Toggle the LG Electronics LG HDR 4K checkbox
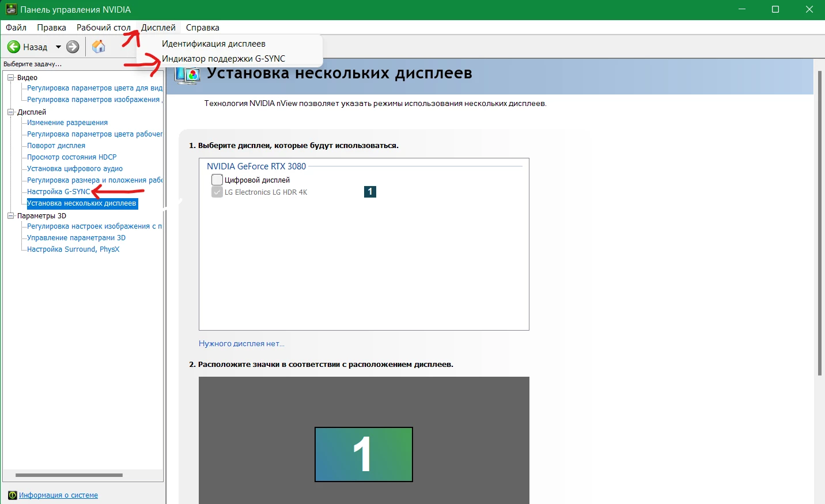 click(217, 192)
